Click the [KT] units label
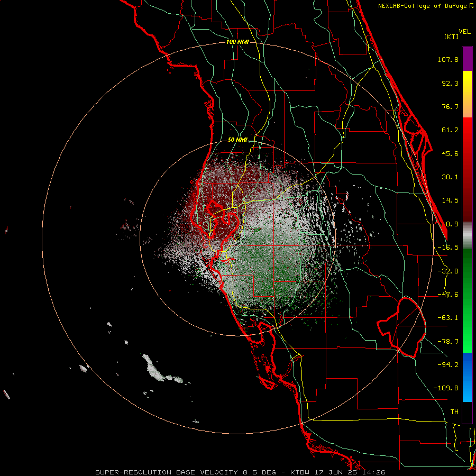This screenshot has width=476, height=476. pos(451,36)
